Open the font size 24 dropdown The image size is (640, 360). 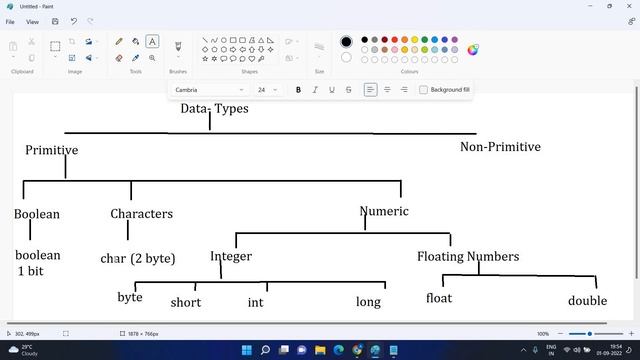tap(267, 90)
